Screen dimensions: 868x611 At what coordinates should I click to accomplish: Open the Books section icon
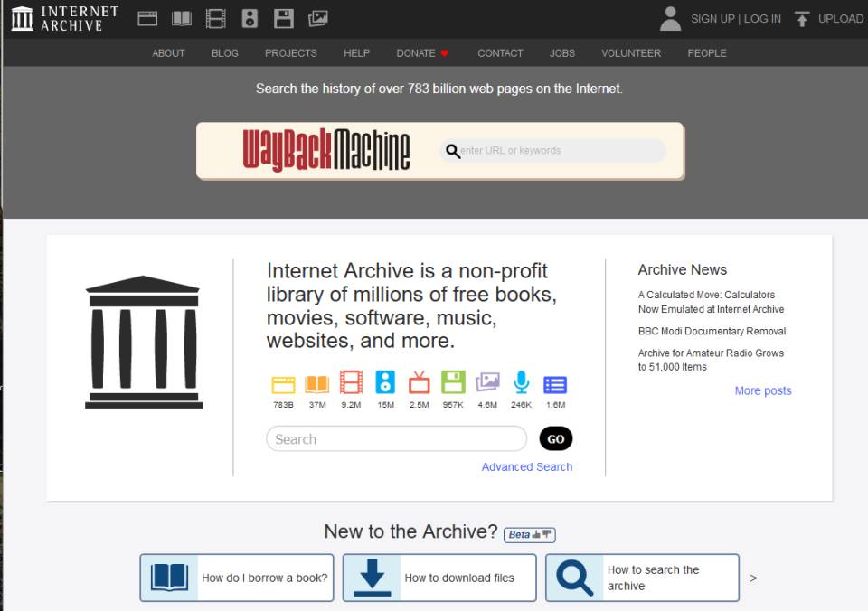(x=181, y=18)
